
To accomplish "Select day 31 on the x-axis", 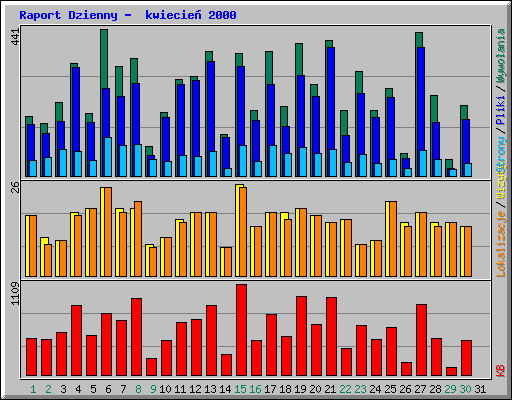I will 480,389.
